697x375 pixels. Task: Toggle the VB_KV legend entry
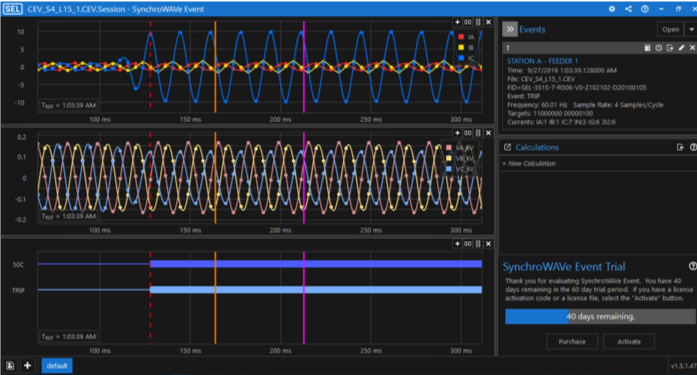(460, 158)
